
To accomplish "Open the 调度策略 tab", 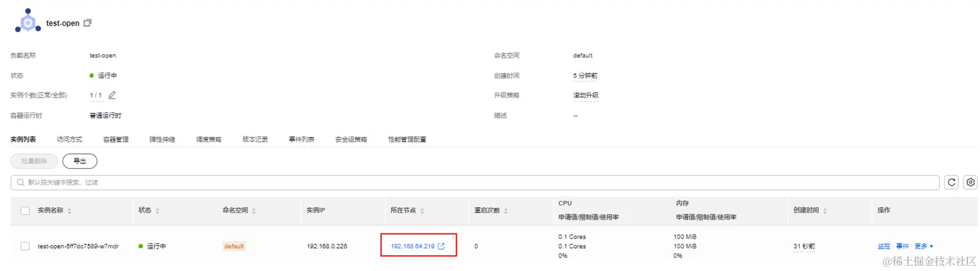I will (209, 139).
